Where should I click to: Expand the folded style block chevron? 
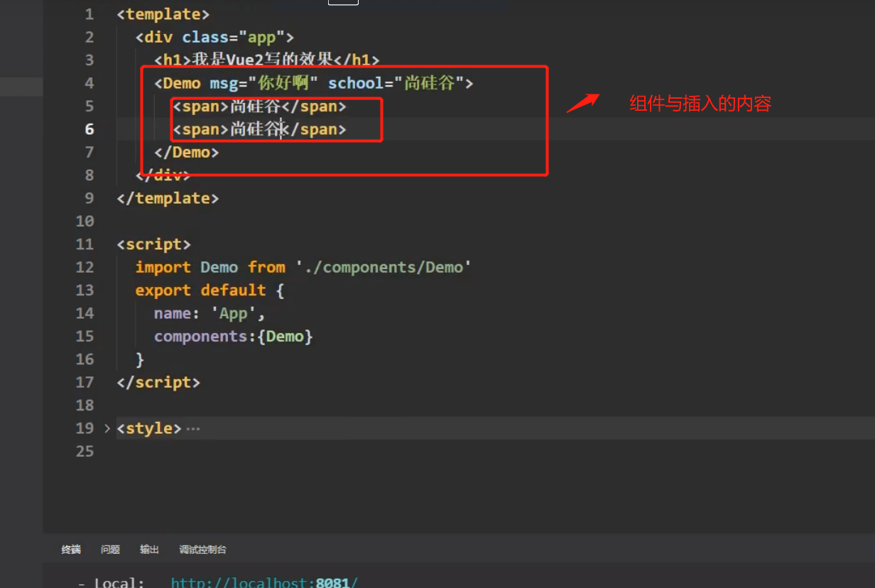click(x=107, y=428)
